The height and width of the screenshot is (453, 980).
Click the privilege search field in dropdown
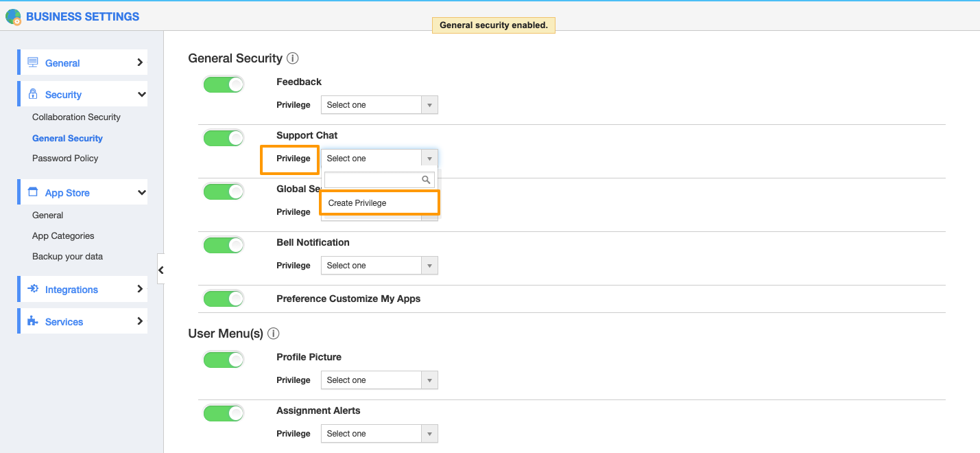click(x=373, y=180)
